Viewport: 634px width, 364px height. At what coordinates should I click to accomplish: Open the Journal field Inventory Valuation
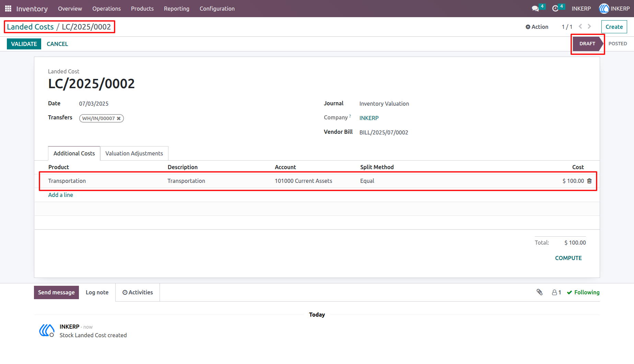384,104
